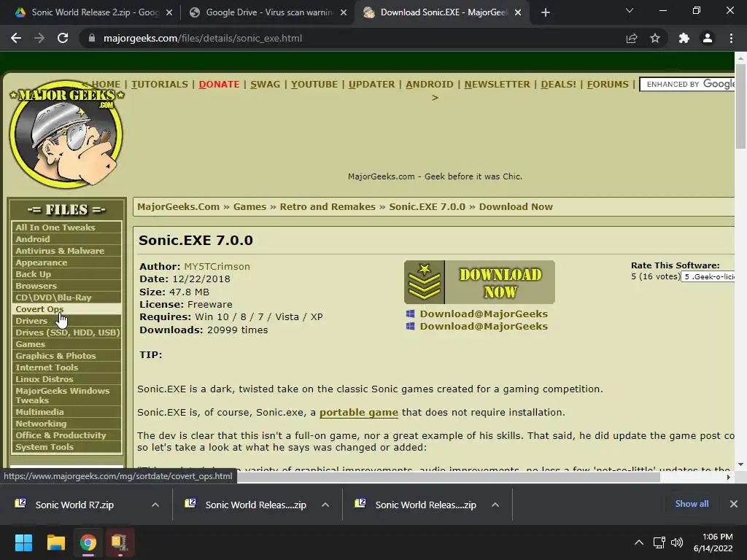Open System Tools file category

point(66,447)
